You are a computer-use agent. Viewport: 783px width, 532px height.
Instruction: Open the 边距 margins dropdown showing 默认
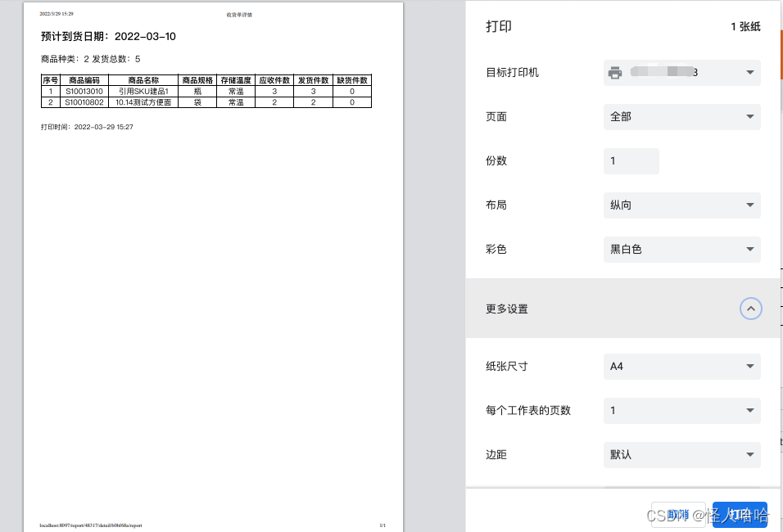pyautogui.click(x=681, y=454)
